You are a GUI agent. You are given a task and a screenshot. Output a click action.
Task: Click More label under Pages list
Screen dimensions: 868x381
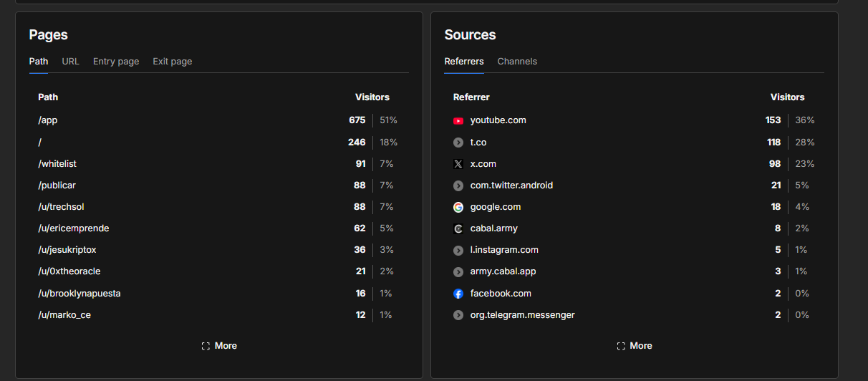[226, 346]
